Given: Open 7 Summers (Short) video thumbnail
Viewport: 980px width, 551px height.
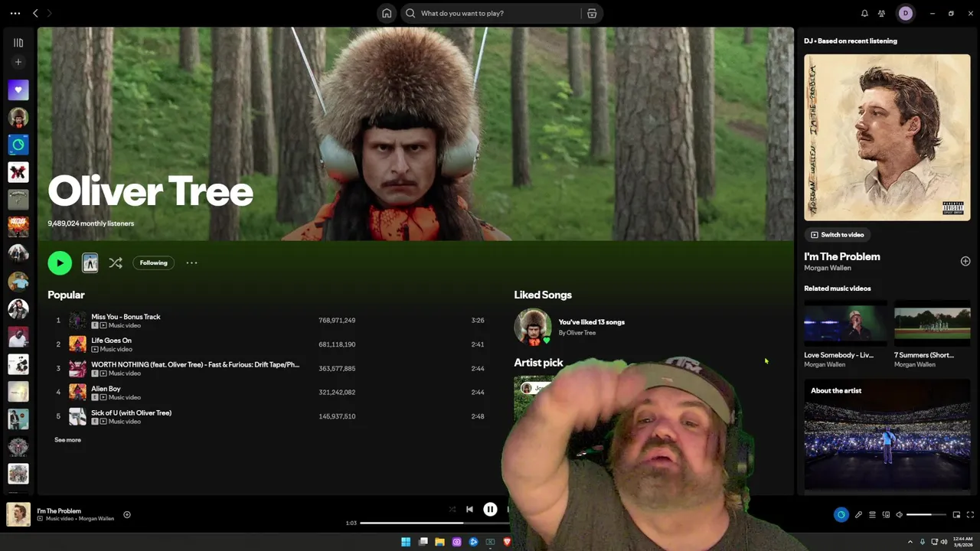Looking at the screenshot, I should [x=933, y=324].
